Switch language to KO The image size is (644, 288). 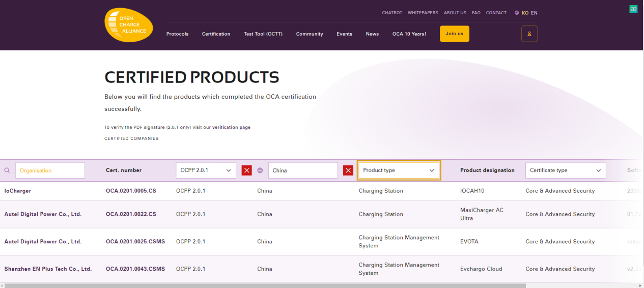point(525,13)
